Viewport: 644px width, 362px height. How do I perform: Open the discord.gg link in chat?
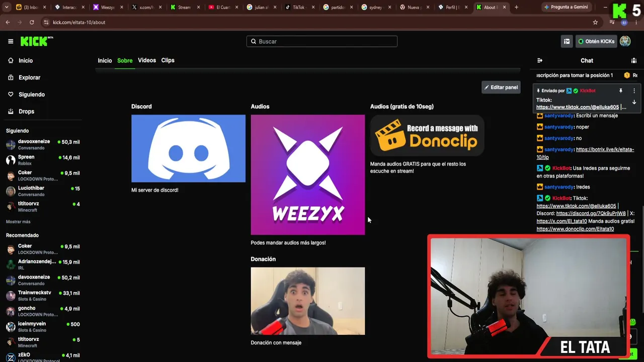(591, 213)
